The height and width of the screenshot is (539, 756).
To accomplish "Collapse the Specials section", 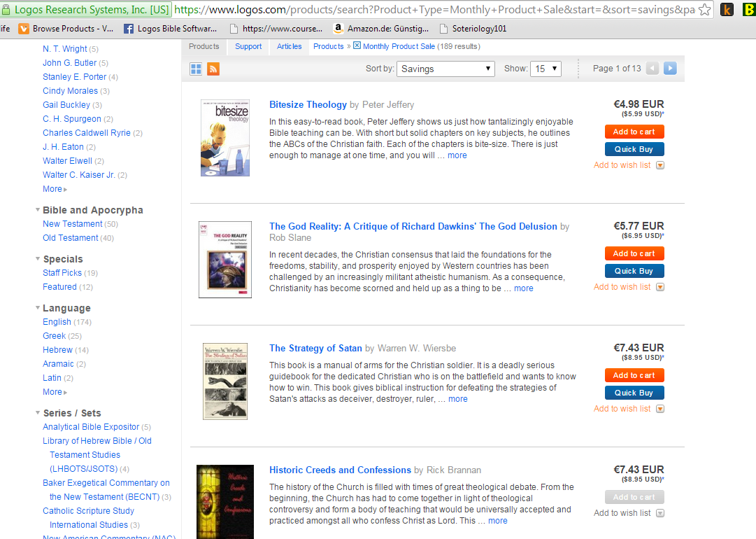I will click(x=38, y=259).
